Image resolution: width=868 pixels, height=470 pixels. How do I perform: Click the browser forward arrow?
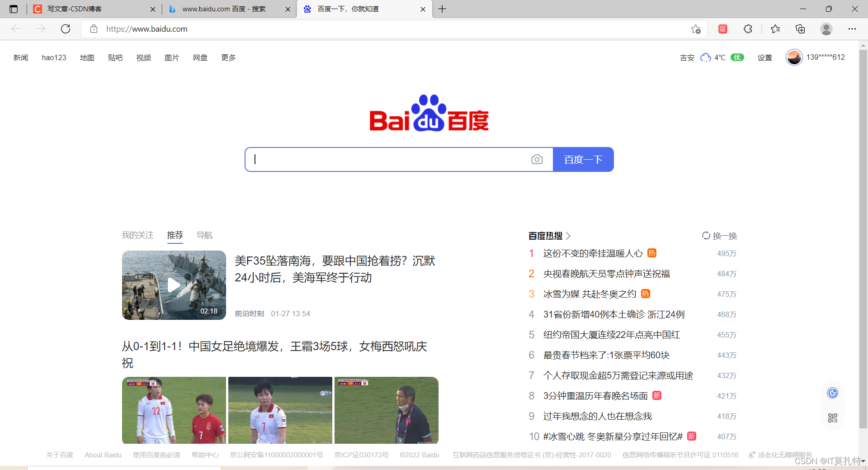coord(41,29)
